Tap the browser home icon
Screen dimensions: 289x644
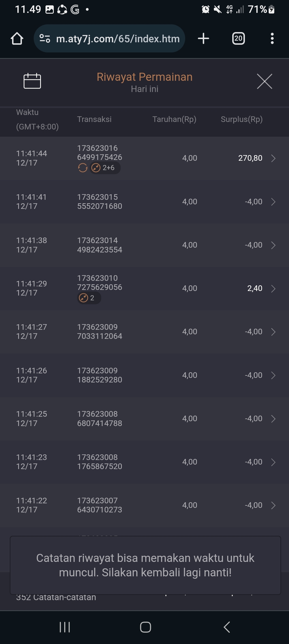[17, 39]
